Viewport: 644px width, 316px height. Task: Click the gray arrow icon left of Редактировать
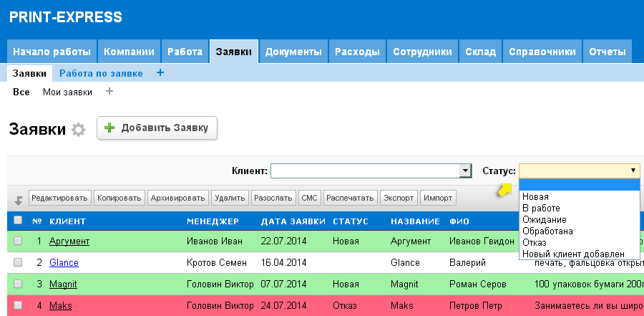coord(18,199)
